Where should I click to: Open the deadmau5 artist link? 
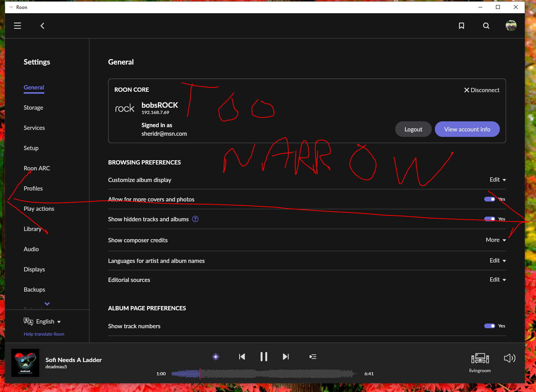(x=56, y=367)
